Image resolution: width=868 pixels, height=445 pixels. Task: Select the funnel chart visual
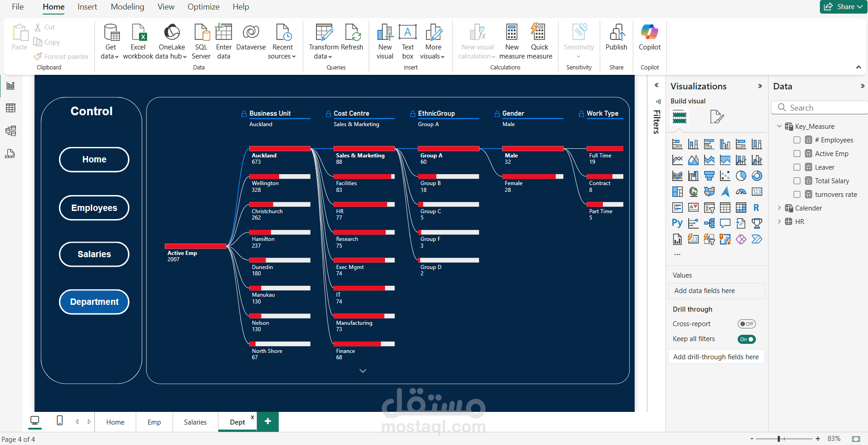pos(709,176)
